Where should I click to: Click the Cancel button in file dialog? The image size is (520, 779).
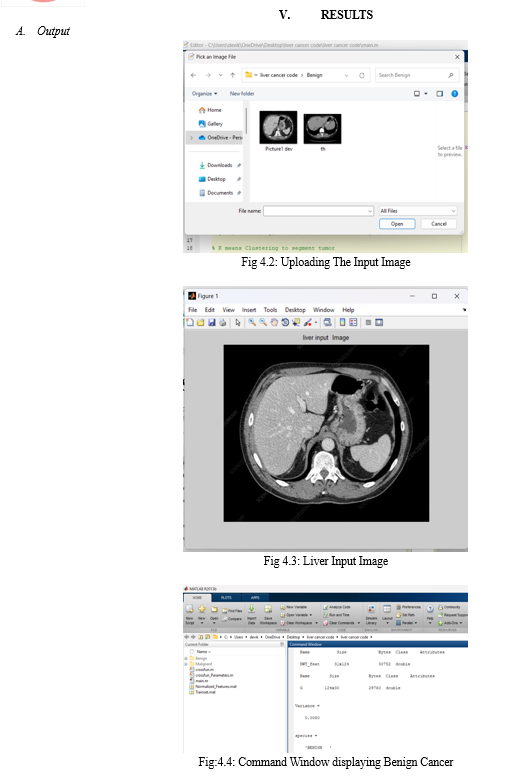click(x=439, y=224)
